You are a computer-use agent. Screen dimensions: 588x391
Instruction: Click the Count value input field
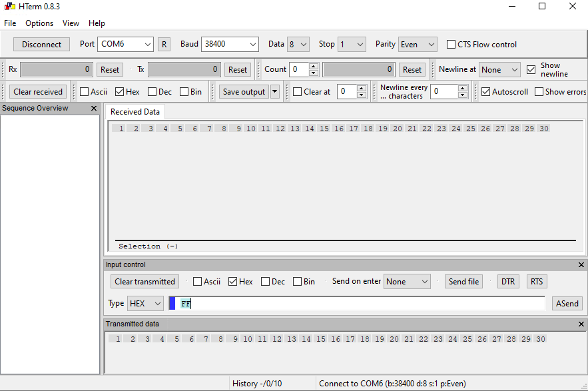[299, 70]
